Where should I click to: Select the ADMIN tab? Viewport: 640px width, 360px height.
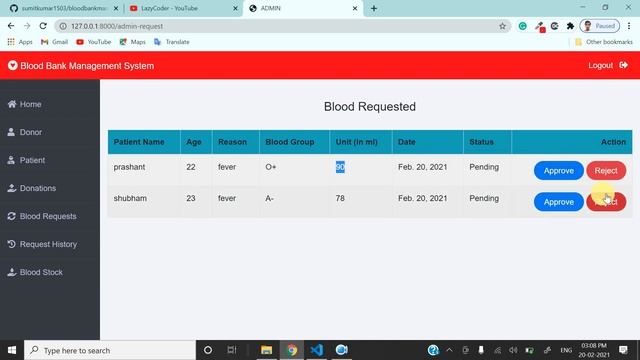[302, 8]
